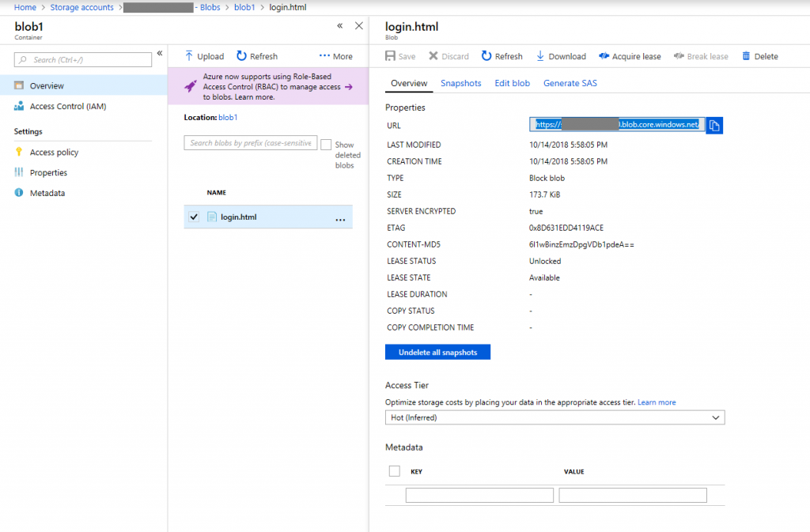Collapse the blob1 sidebar menu

click(160, 53)
